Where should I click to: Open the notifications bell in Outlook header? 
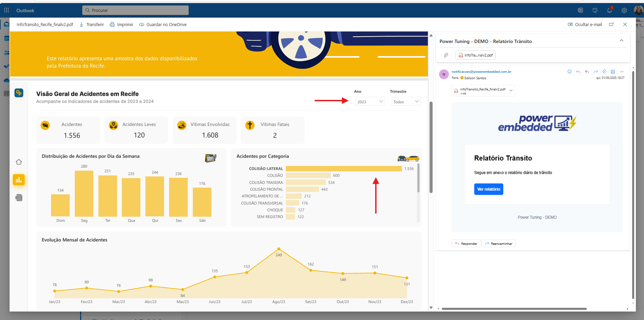click(609, 10)
